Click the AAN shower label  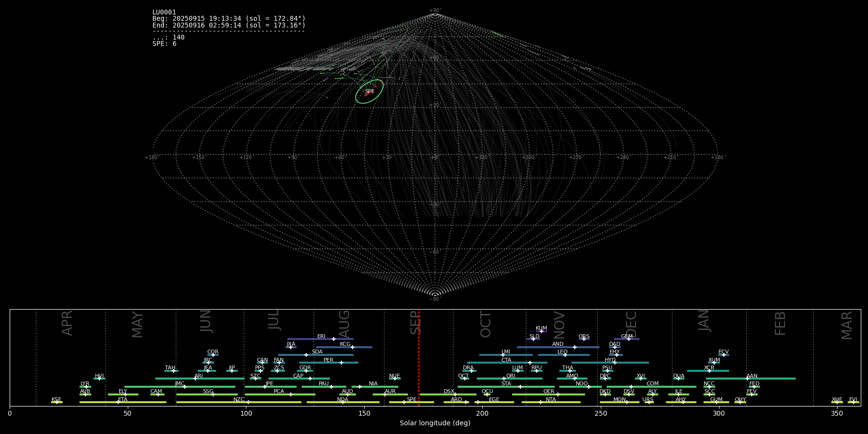[x=752, y=376]
